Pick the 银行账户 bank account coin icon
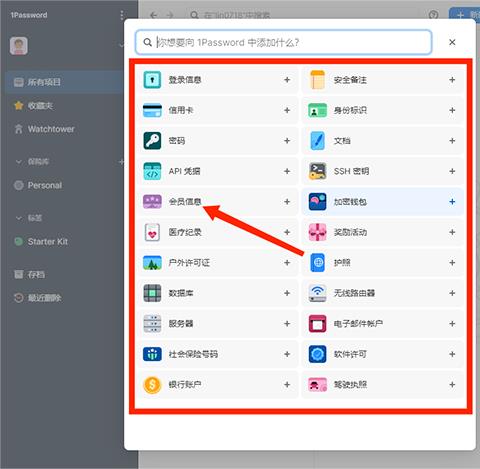 (x=152, y=385)
